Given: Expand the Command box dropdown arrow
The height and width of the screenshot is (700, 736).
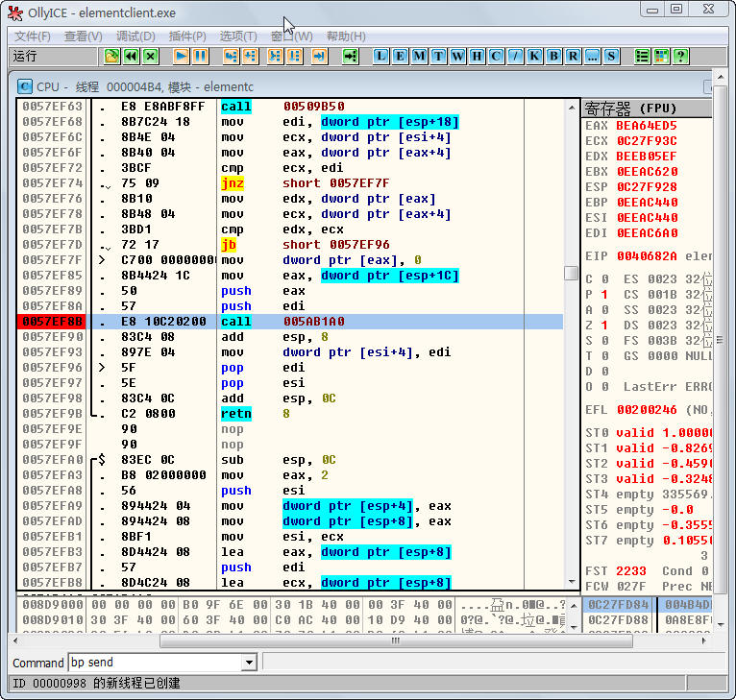Looking at the screenshot, I should tap(249, 663).
